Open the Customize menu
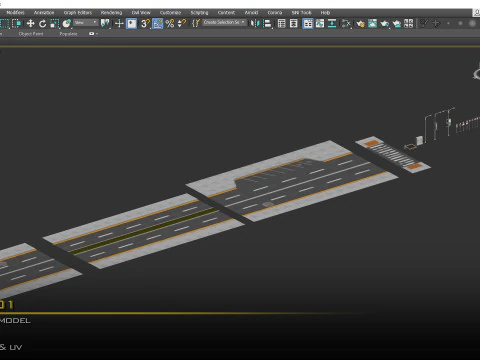The height and width of the screenshot is (360, 480). click(x=170, y=13)
